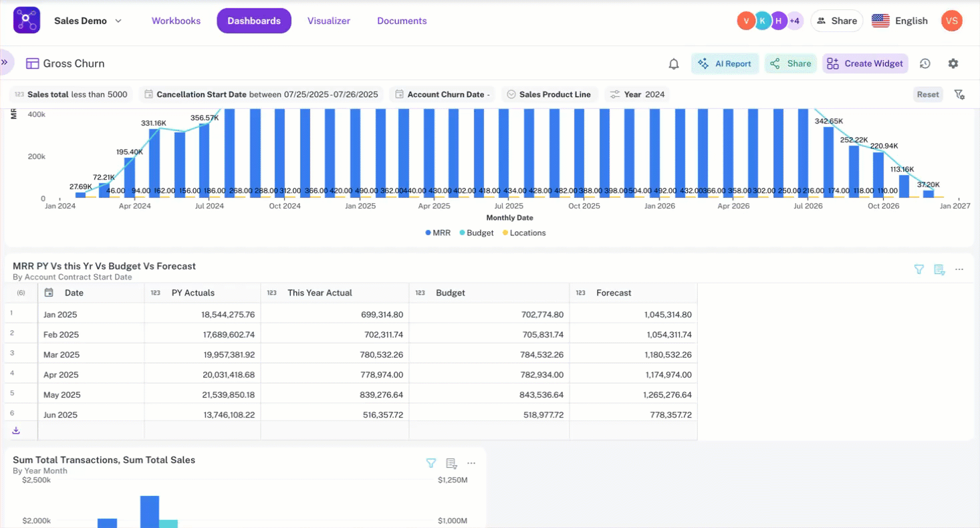Click the Create Widget button
This screenshot has width=980, height=528.
(x=865, y=63)
